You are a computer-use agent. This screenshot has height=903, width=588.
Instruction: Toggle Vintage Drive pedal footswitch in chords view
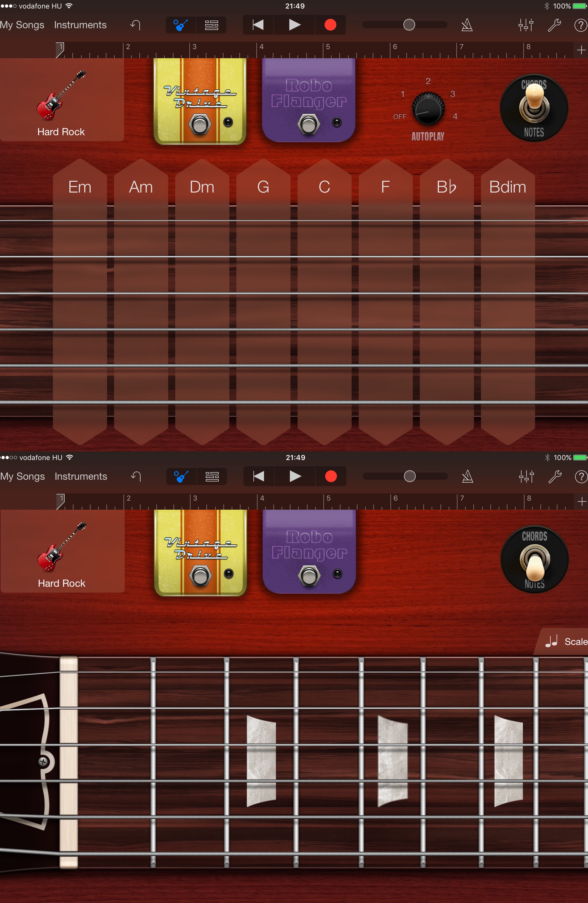click(200, 124)
